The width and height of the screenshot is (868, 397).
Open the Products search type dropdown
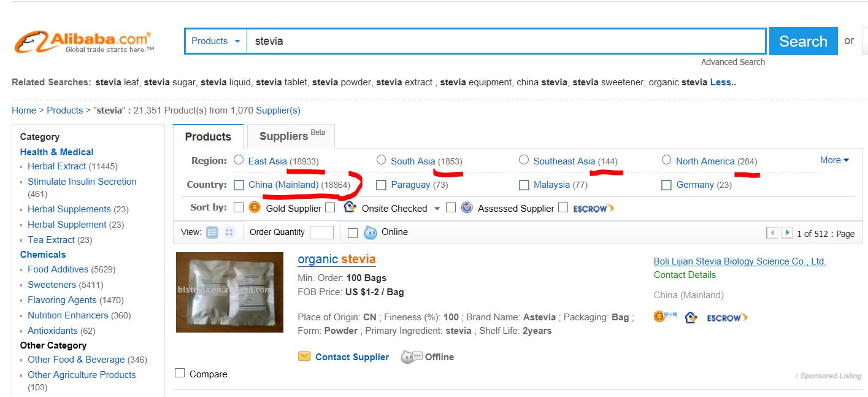(216, 41)
